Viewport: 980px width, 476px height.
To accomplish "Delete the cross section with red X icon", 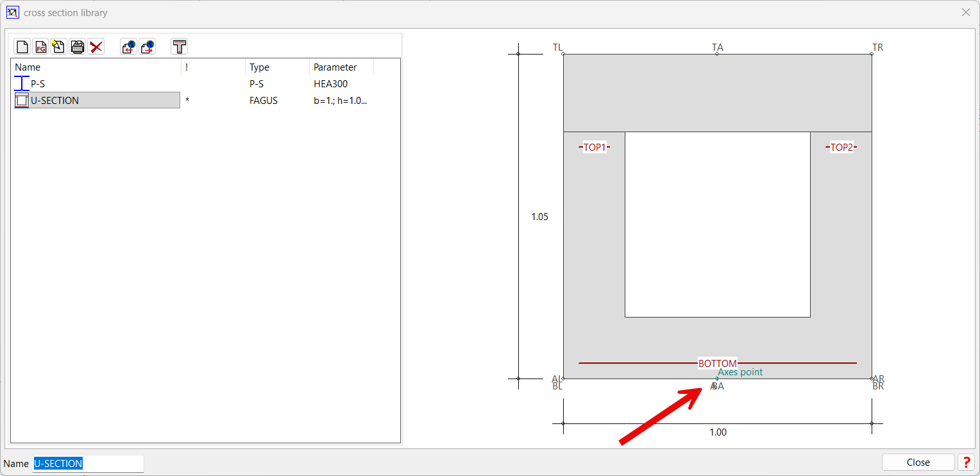I will (x=96, y=46).
